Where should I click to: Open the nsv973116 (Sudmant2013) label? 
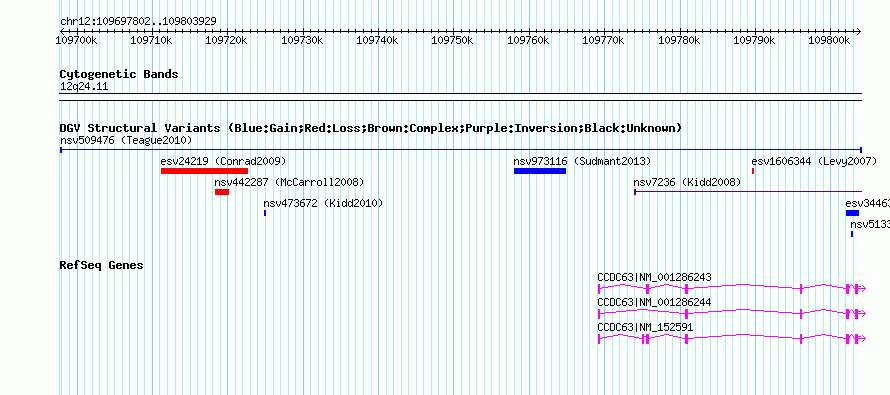point(582,161)
